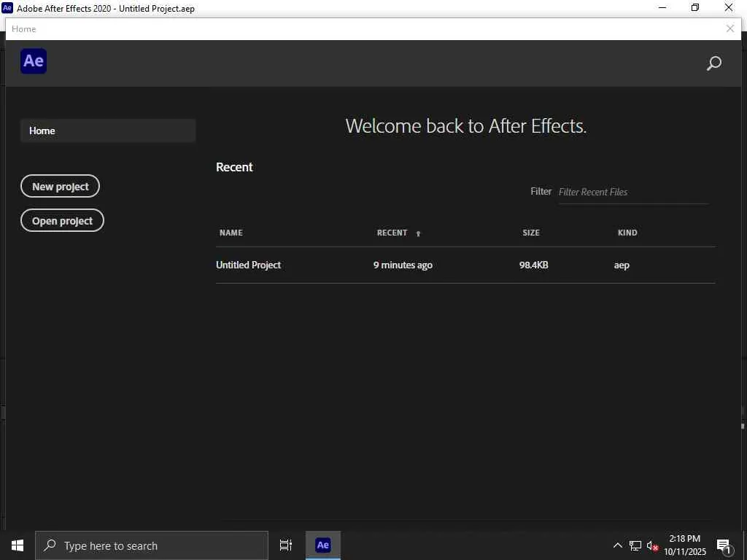Click the aep kind value
747x560 pixels.
(622, 265)
